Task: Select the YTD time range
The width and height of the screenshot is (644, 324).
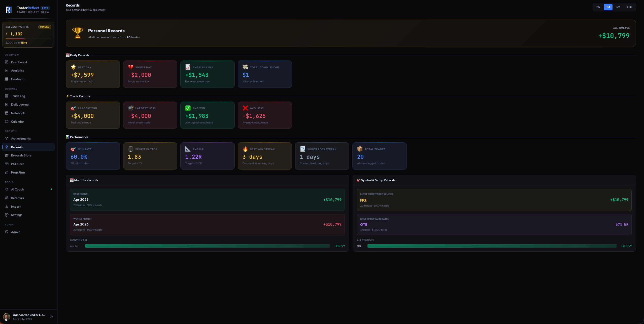Action: point(629,7)
